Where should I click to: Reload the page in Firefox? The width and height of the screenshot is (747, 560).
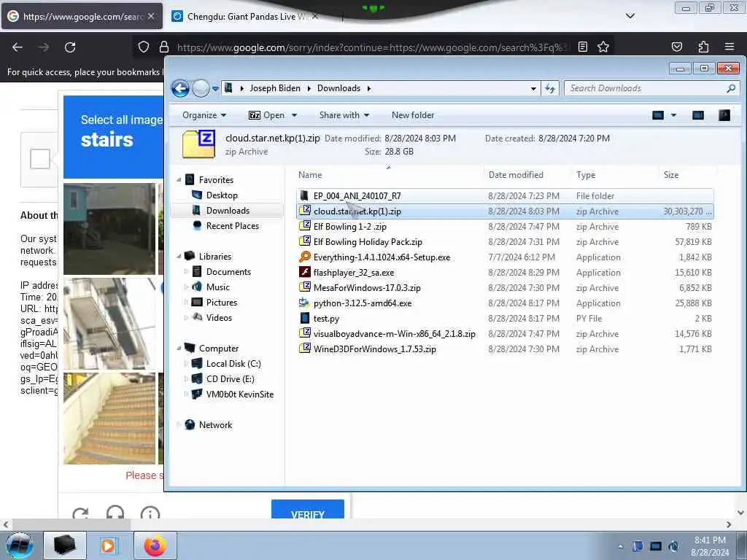(x=70, y=47)
